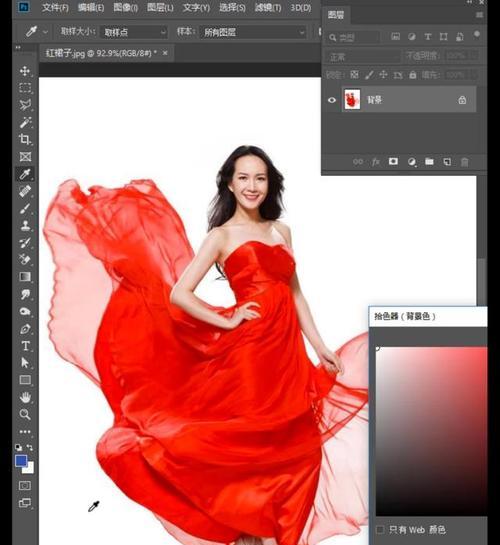Select the Rectangle shape tool

point(25,380)
